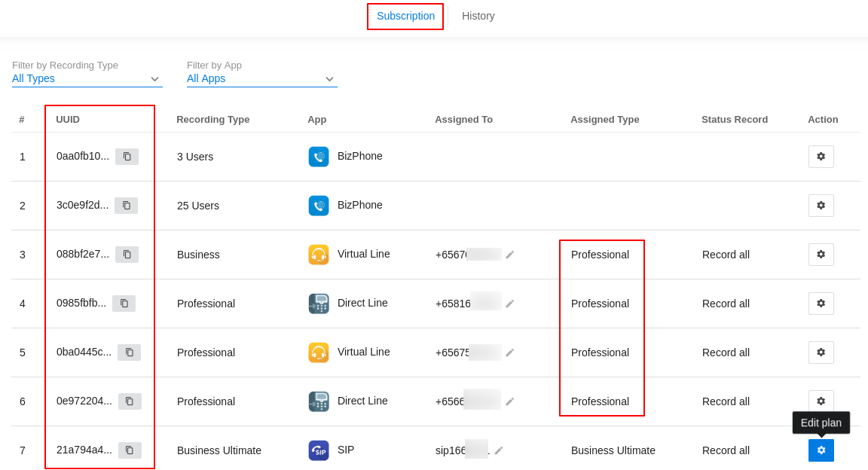This screenshot has height=470, width=868.
Task: Click the Direct Line icon in row 4
Action: pyautogui.click(x=318, y=304)
